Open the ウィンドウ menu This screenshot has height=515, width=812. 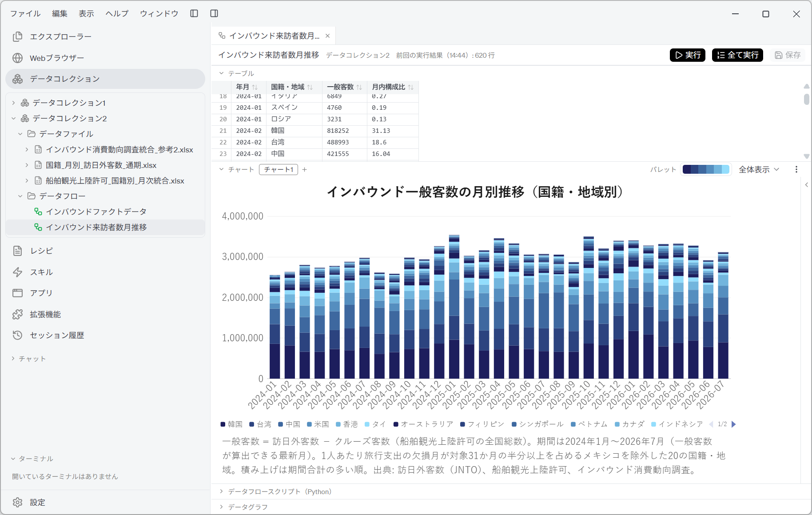click(x=159, y=13)
